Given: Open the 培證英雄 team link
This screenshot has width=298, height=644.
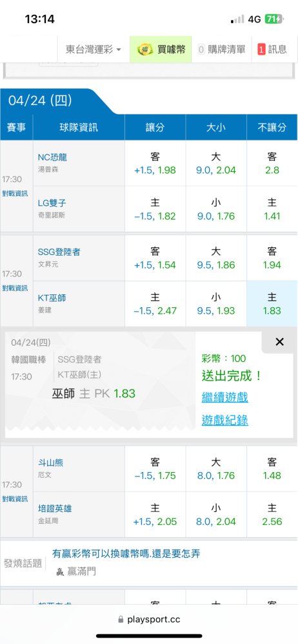Looking at the screenshot, I should click(55, 509).
